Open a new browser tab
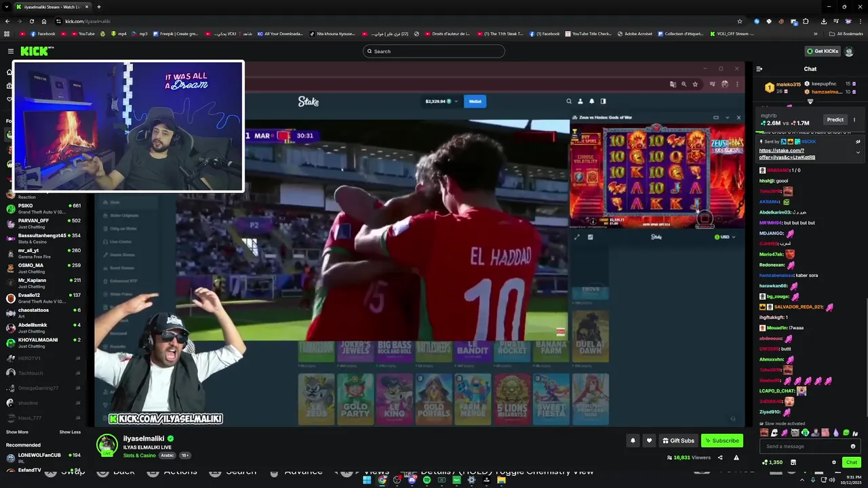The height and width of the screenshot is (488, 868). (99, 7)
